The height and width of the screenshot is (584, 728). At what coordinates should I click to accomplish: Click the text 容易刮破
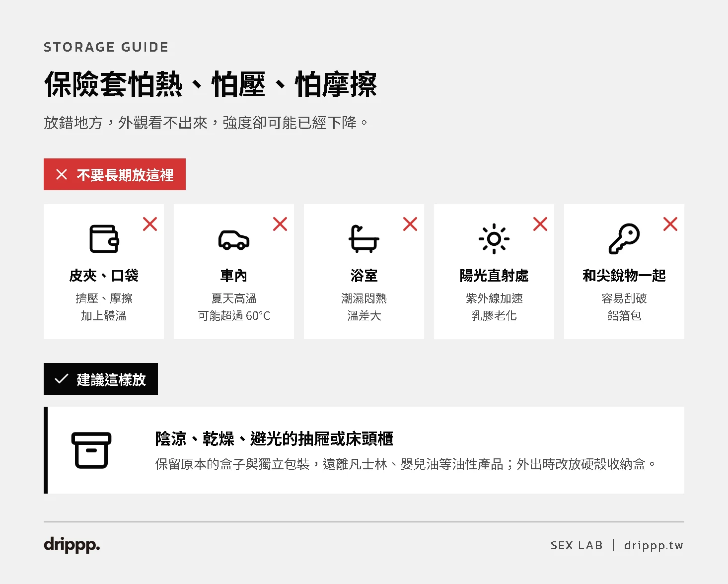(x=624, y=298)
